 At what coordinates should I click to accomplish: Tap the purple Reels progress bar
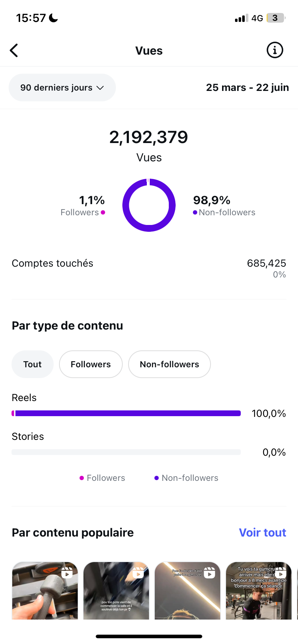(126, 413)
